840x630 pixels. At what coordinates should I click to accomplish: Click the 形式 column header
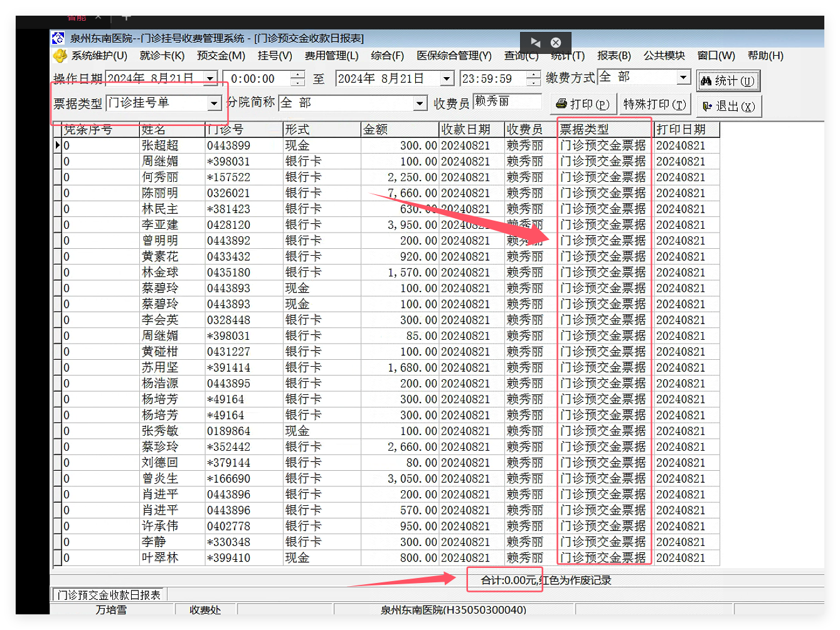tap(322, 130)
